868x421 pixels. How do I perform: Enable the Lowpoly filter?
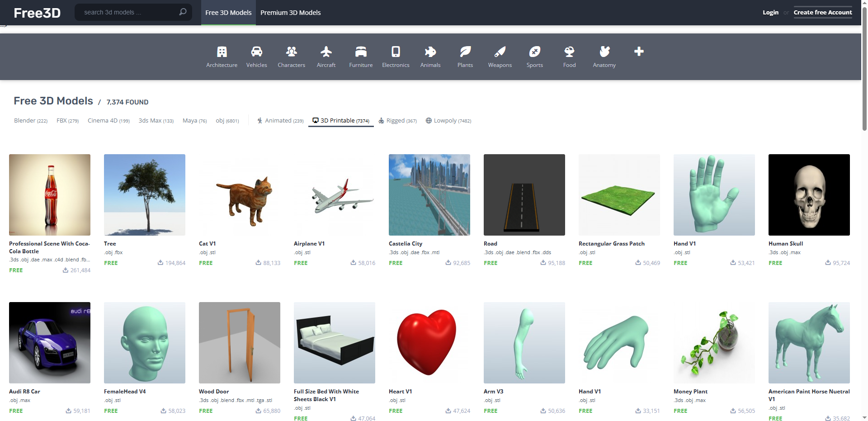[x=448, y=121]
